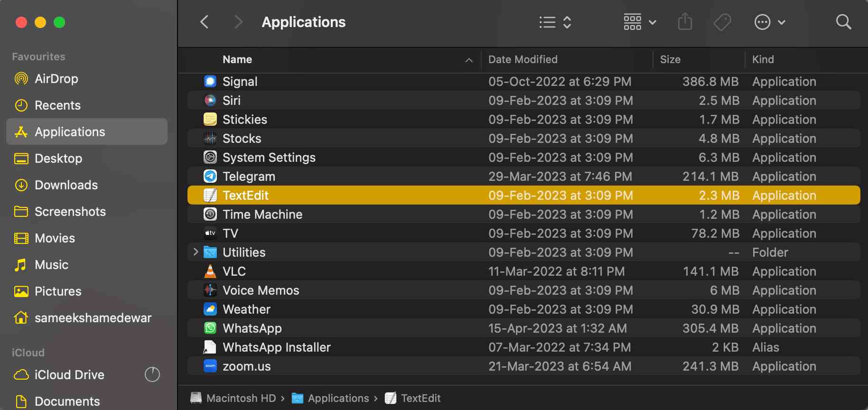Screen dimensions: 868x410
Task: Click the Share icon in toolbar
Action: pos(684,22)
